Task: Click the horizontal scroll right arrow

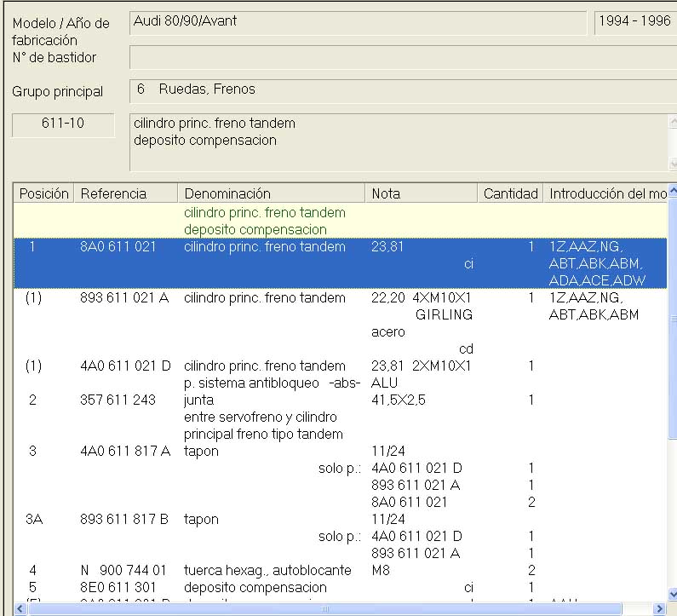Action: pos(659,608)
